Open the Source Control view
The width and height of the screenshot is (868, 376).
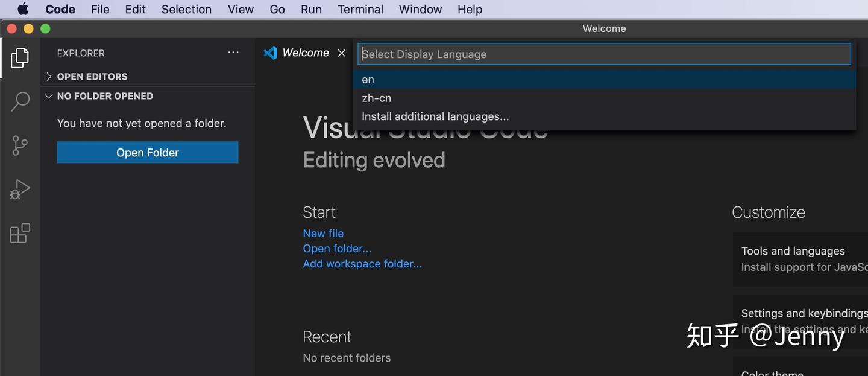point(20,145)
